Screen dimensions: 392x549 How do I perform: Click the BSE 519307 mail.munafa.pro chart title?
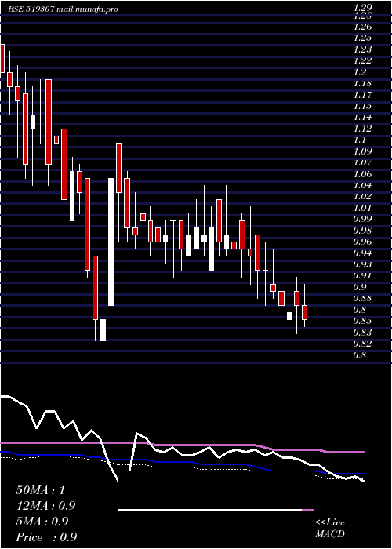click(63, 9)
